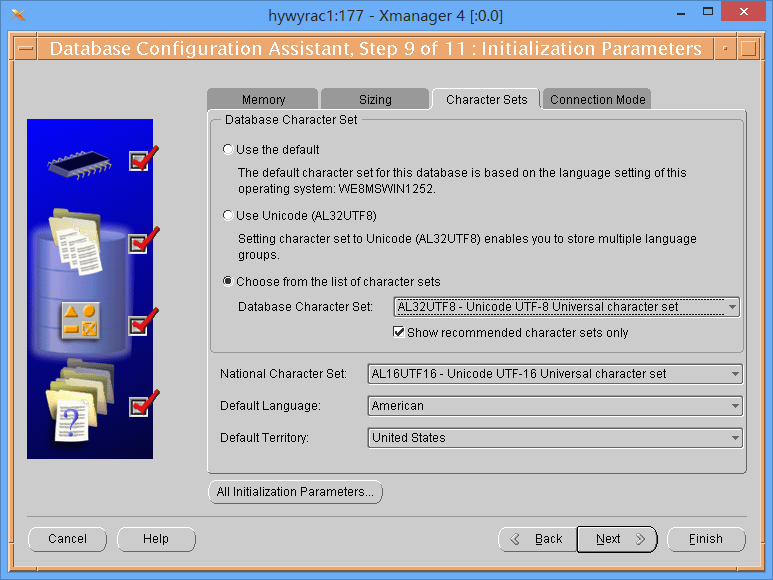
Task: Switch to the Connection Mode tab
Action: pos(597,100)
